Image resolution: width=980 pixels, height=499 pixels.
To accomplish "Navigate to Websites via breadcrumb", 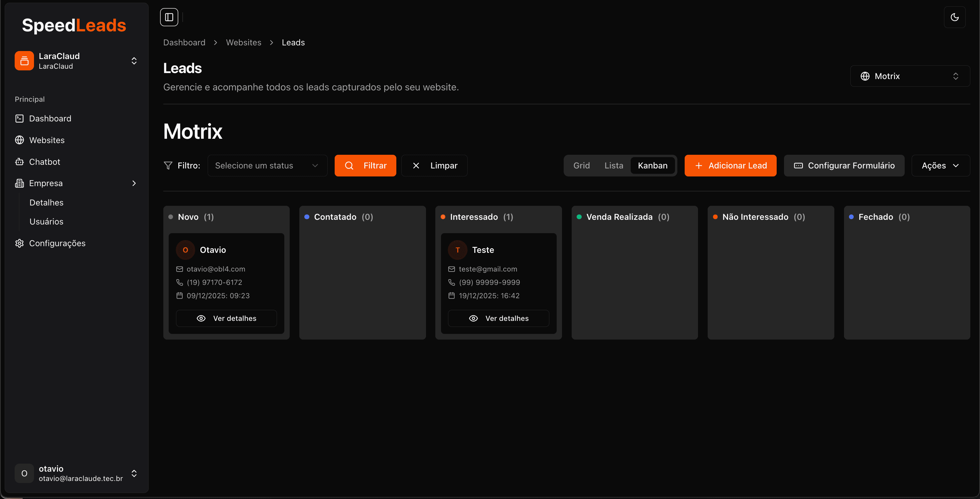I will (x=243, y=42).
